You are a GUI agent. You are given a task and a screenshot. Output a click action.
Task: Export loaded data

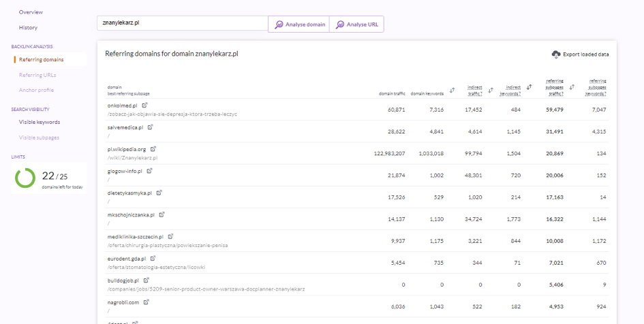581,54
